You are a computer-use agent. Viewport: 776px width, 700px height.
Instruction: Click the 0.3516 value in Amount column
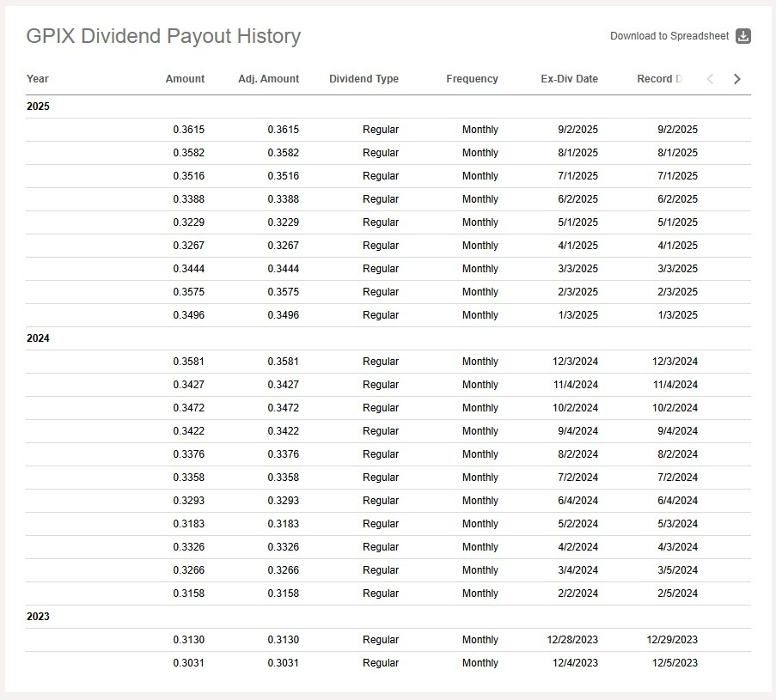pos(188,176)
